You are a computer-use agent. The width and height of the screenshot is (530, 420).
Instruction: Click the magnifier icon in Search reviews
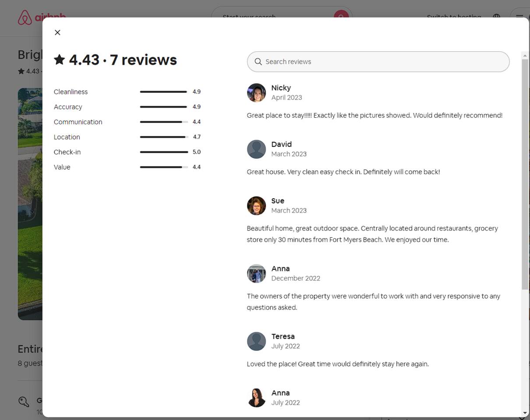258,62
